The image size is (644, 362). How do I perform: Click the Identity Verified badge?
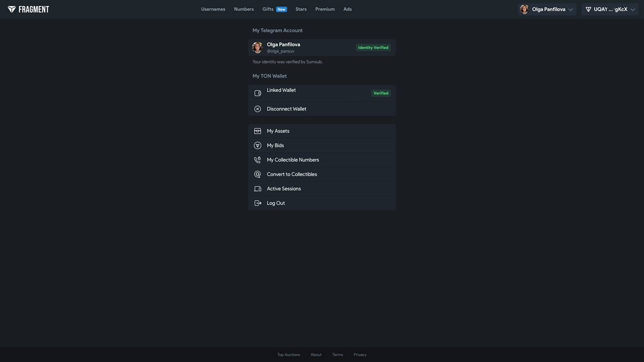coord(373,48)
